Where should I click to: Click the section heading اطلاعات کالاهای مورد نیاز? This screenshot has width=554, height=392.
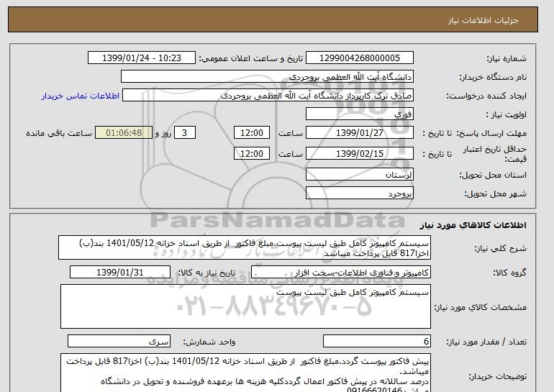pos(473,225)
